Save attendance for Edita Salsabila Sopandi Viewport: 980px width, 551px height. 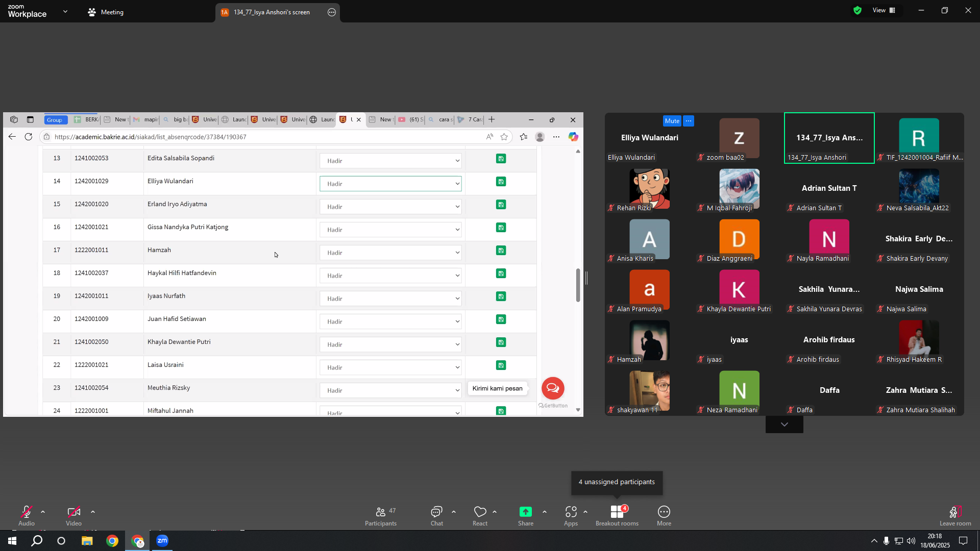coord(501,159)
